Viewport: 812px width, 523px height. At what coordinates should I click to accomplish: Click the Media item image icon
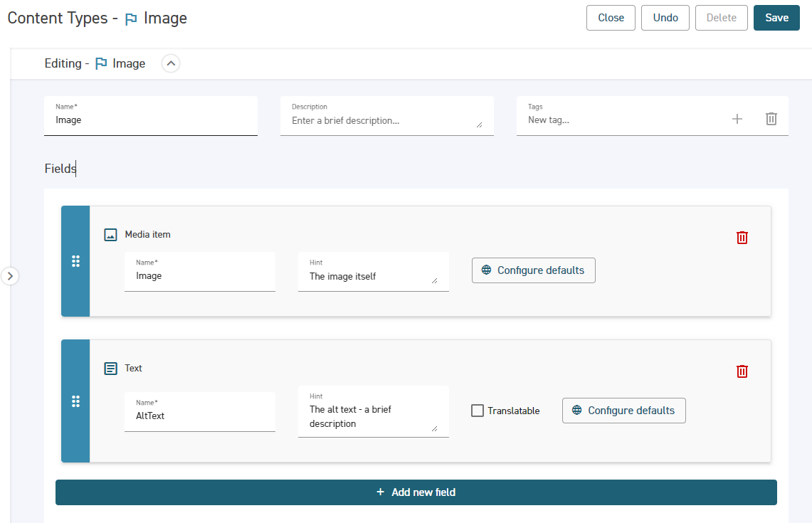[x=110, y=235]
